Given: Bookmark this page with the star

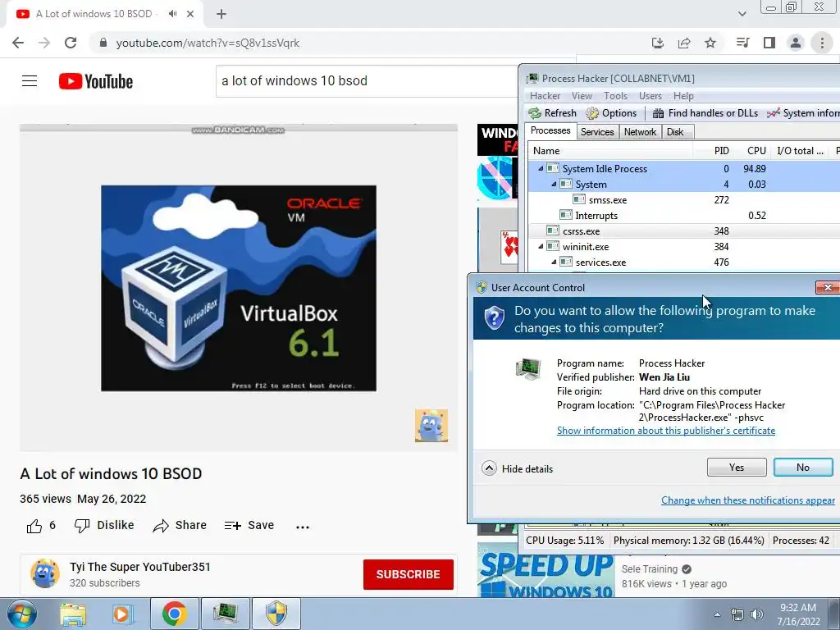Looking at the screenshot, I should 710,43.
